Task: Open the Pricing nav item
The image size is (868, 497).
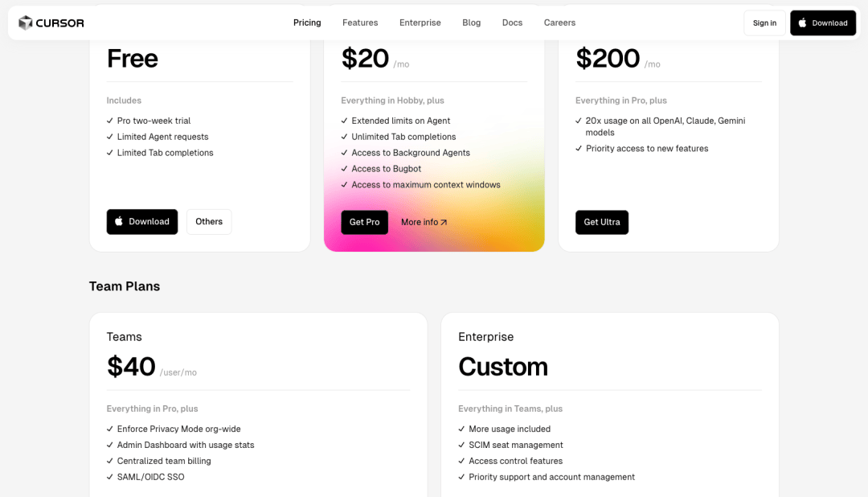Action: click(x=307, y=23)
